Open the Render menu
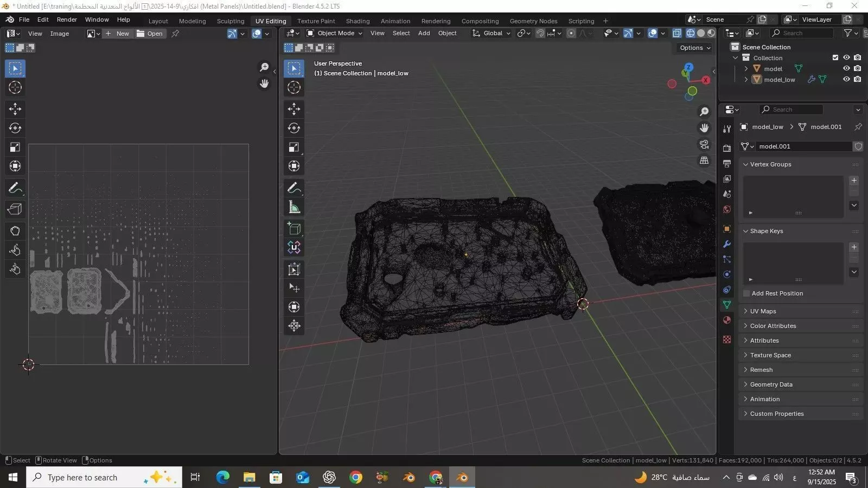The image size is (868, 488). pyautogui.click(x=67, y=20)
